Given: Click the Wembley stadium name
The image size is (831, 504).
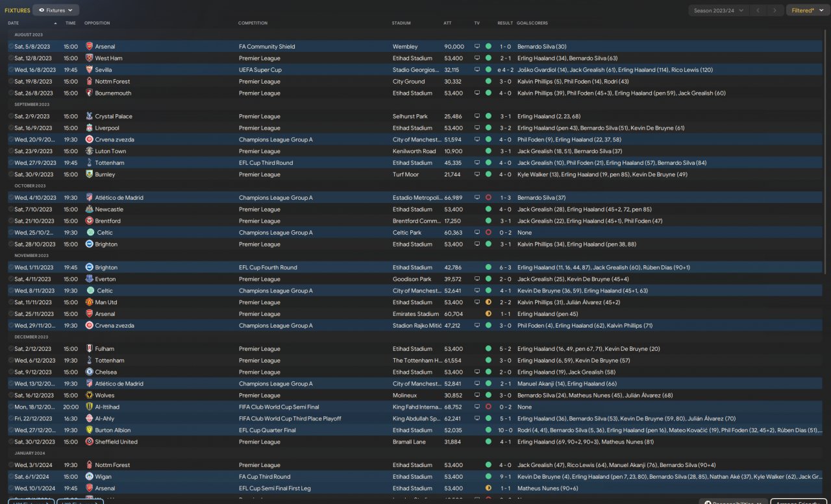Looking at the screenshot, I should pyautogui.click(x=405, y=47).
